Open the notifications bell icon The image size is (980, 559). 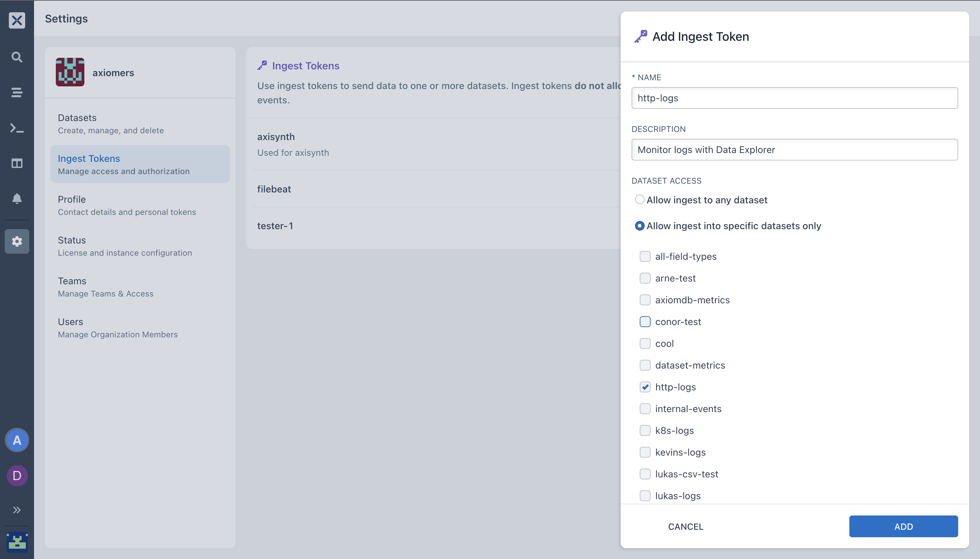[x=17, y=199]
